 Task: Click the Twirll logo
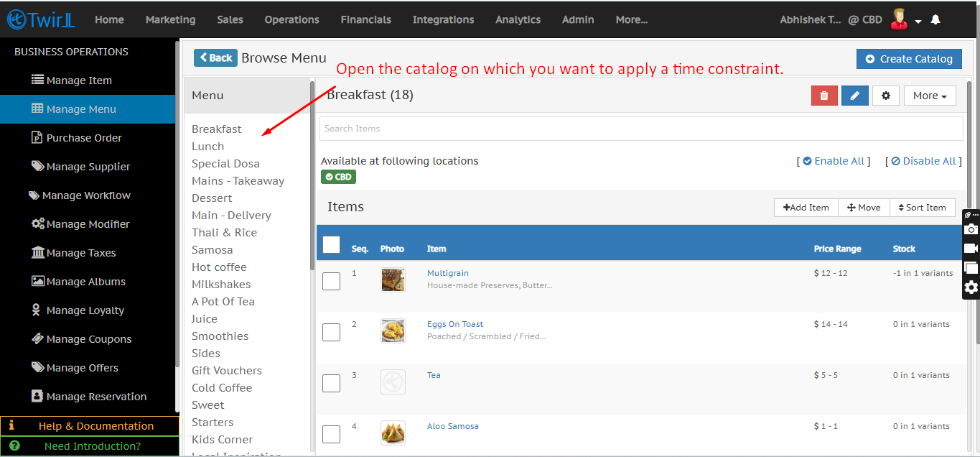pos(40,20)
